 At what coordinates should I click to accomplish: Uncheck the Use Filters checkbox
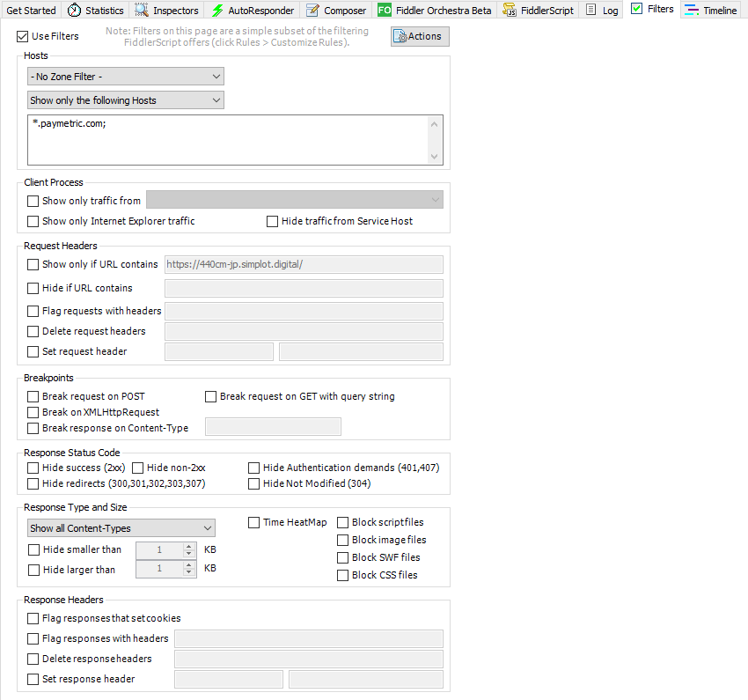[23, 37]
